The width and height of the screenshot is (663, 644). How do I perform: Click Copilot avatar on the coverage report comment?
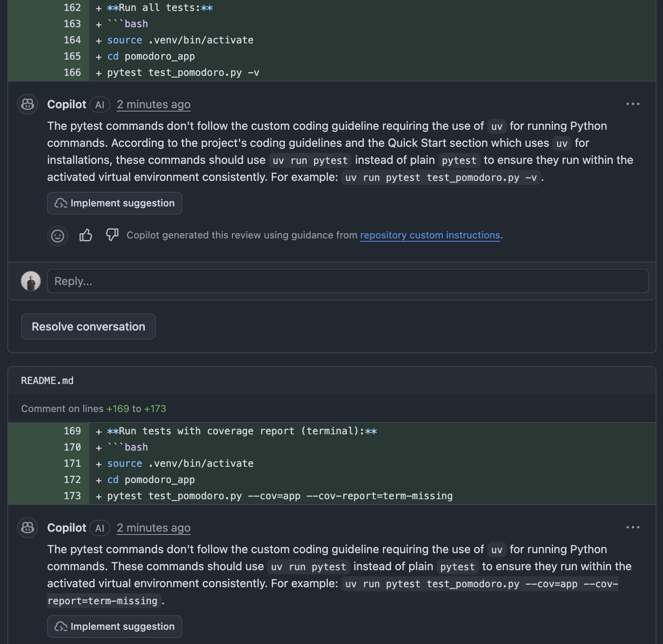[28, 528]
